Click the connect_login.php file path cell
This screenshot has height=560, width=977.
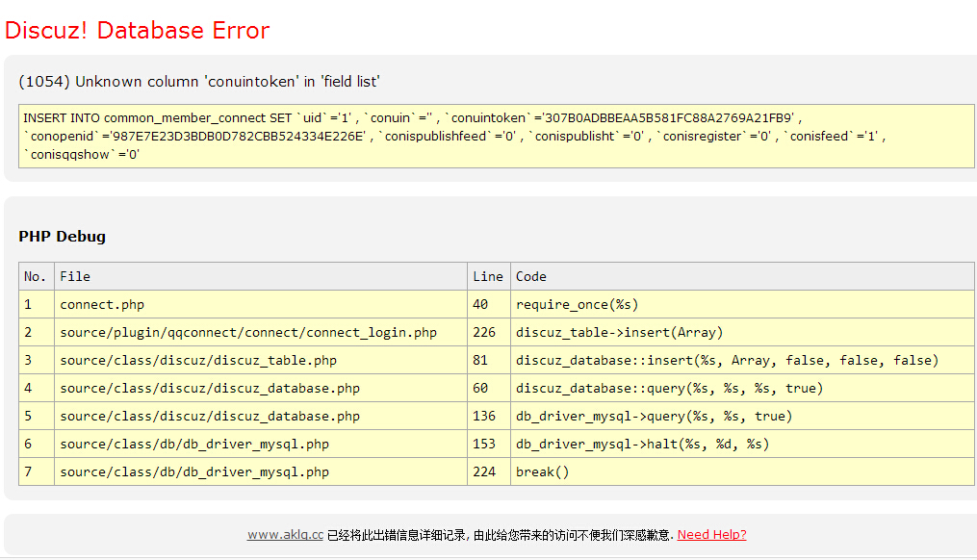pyautogui.click(x=261, y=333)
